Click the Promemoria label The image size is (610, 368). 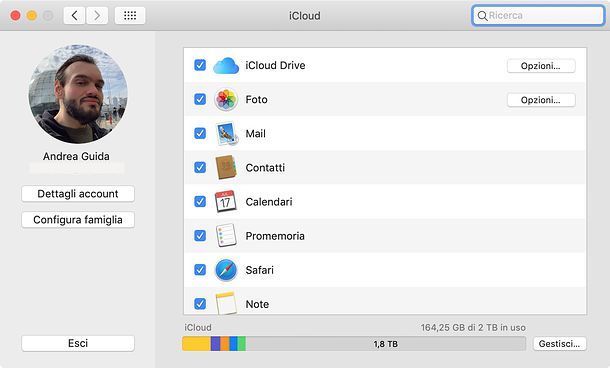coord(275,236)
